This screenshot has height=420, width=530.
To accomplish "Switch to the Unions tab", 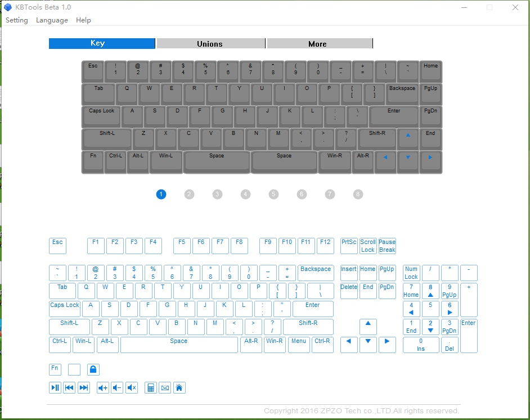I will (x=210, y=44).
